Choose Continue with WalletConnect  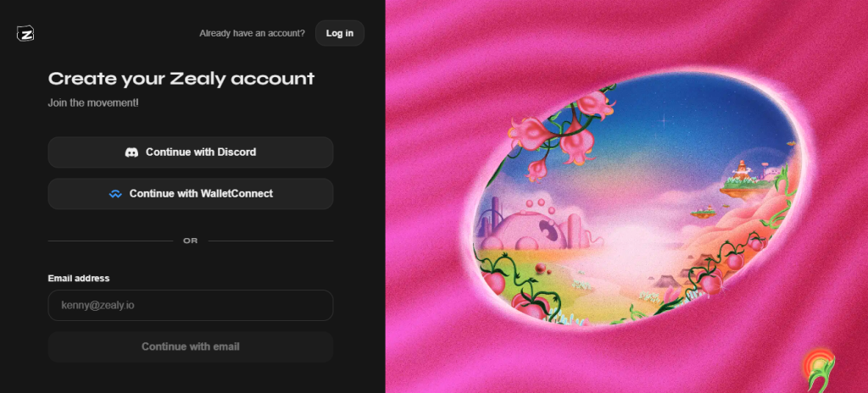(x=191, y=194)
